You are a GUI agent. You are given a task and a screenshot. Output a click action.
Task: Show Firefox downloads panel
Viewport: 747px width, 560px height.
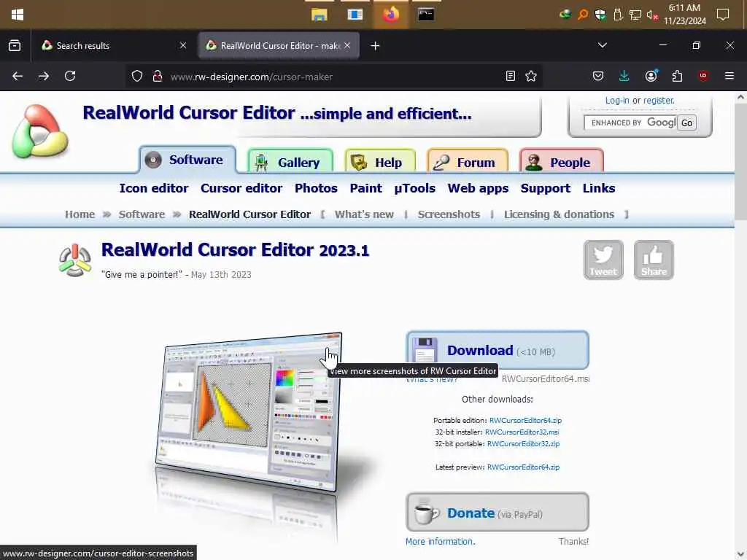click(x=624, y=76)
